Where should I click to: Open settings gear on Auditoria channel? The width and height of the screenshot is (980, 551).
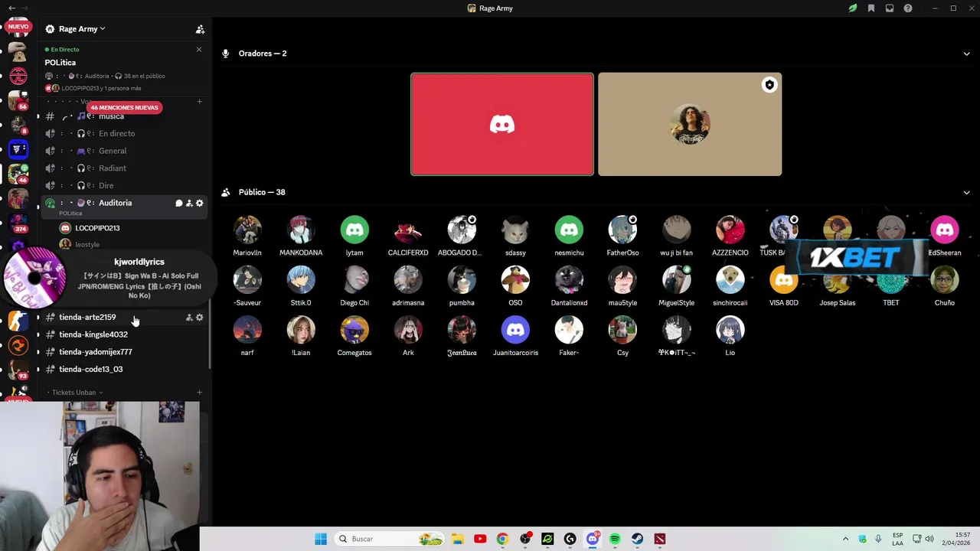pos(200,203)
